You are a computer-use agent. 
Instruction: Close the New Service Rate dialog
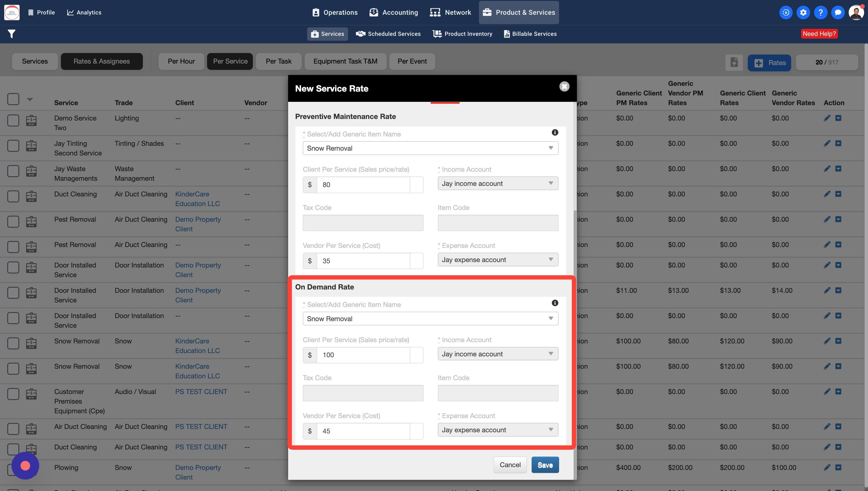(564, 87)
